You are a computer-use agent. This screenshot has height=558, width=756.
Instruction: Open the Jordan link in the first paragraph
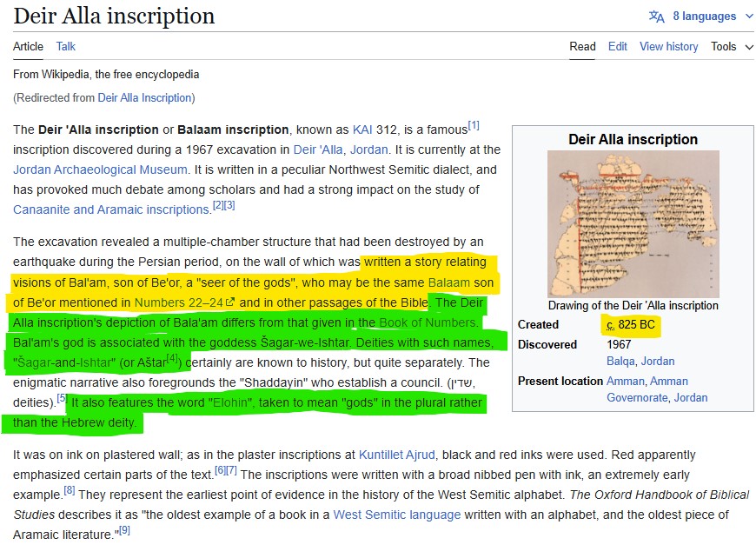pos(368,149)
